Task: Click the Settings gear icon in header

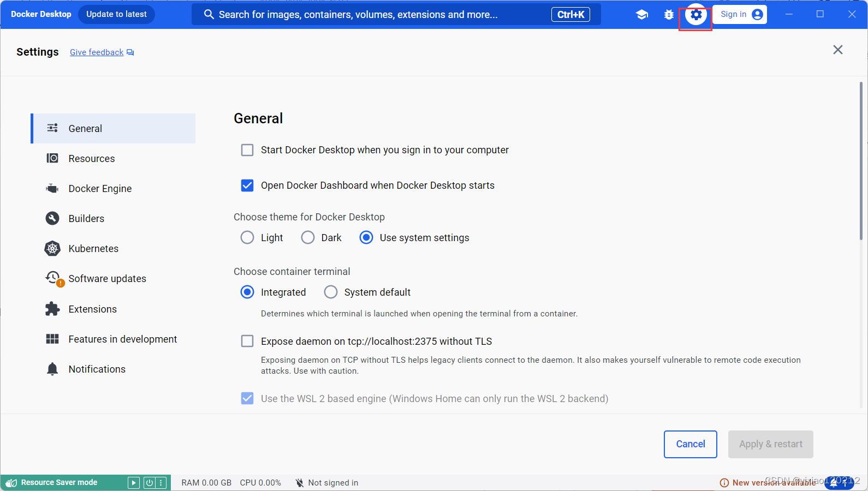Action: point(695,15)
